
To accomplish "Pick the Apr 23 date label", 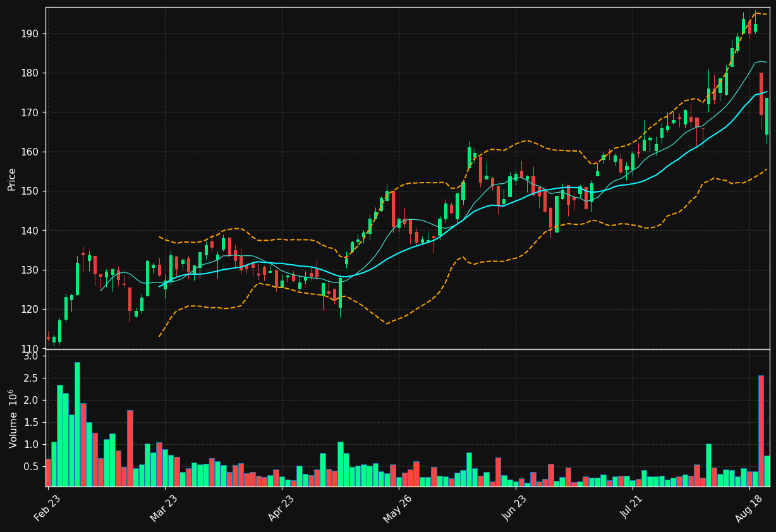I will coord(281,509).
